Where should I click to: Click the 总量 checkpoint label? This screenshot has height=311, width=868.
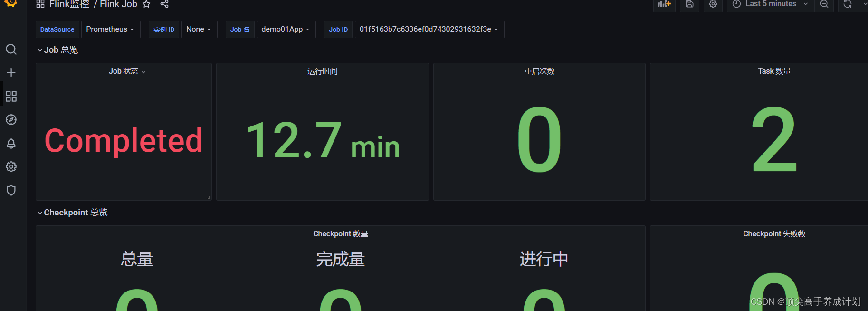137,259
